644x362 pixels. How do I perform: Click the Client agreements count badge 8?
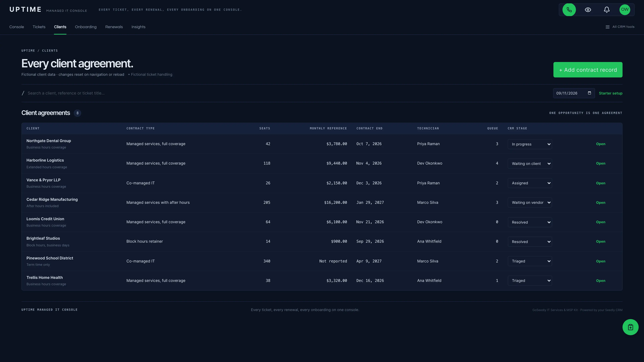[77, 113]
